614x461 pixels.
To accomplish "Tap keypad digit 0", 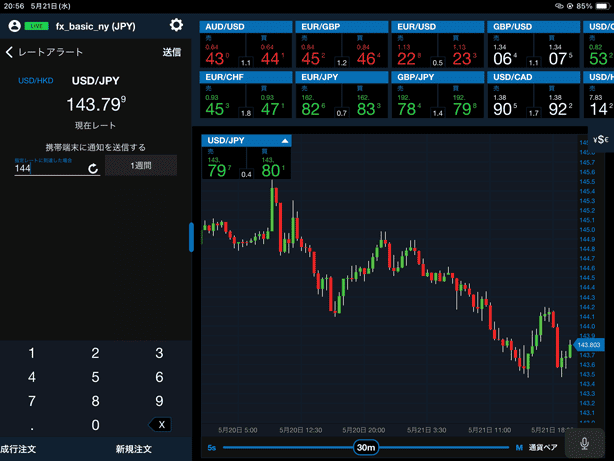I will [x=95, y=425].
